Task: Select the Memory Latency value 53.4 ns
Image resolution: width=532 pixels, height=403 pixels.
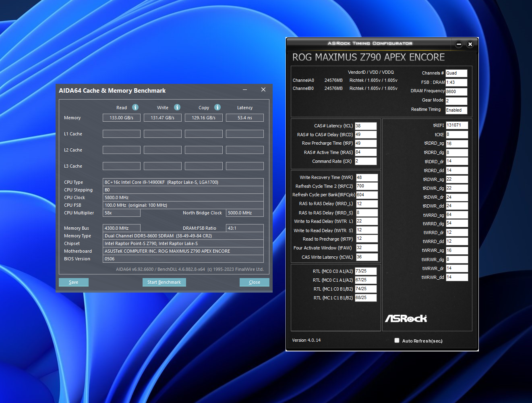Action: click(x=245, y=118)
